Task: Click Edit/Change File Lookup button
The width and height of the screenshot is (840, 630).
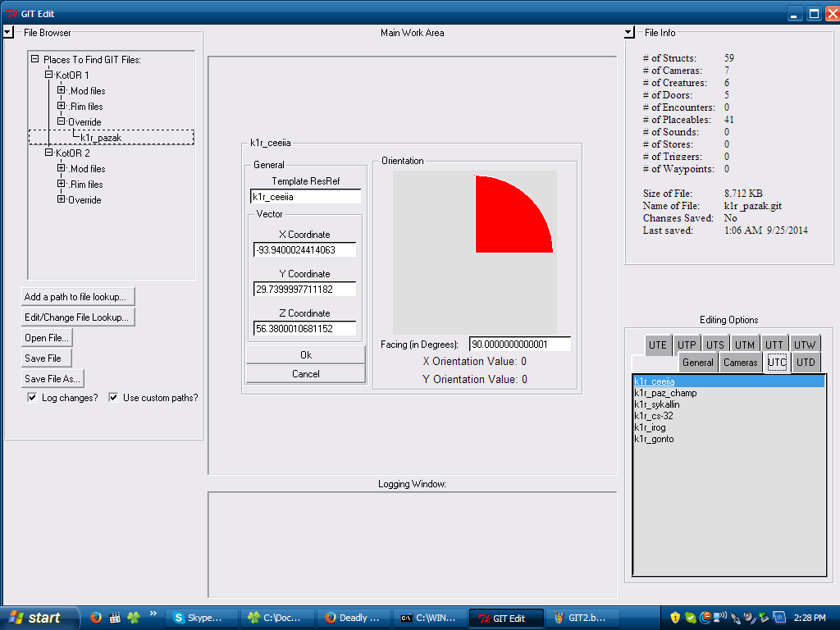Action: pos(78,317)
